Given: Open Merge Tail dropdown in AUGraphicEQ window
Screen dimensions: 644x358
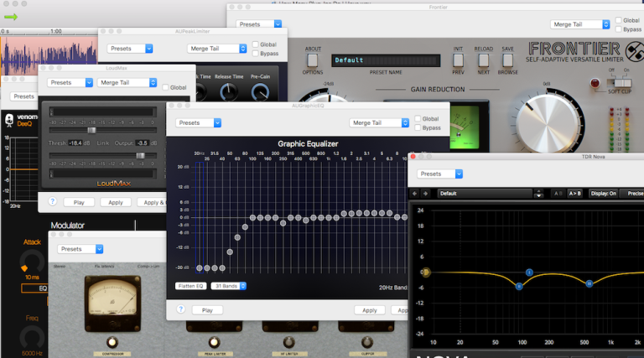Looking at the screenshot, I should [379, 122].
